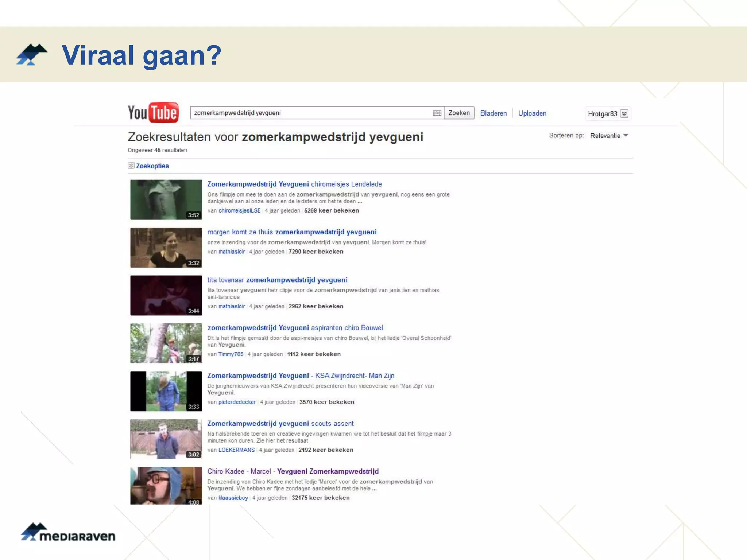Click 5269 keer bekeken view count
The width and height of the screenshot is (747, 560).
click(x=332, y=211)
